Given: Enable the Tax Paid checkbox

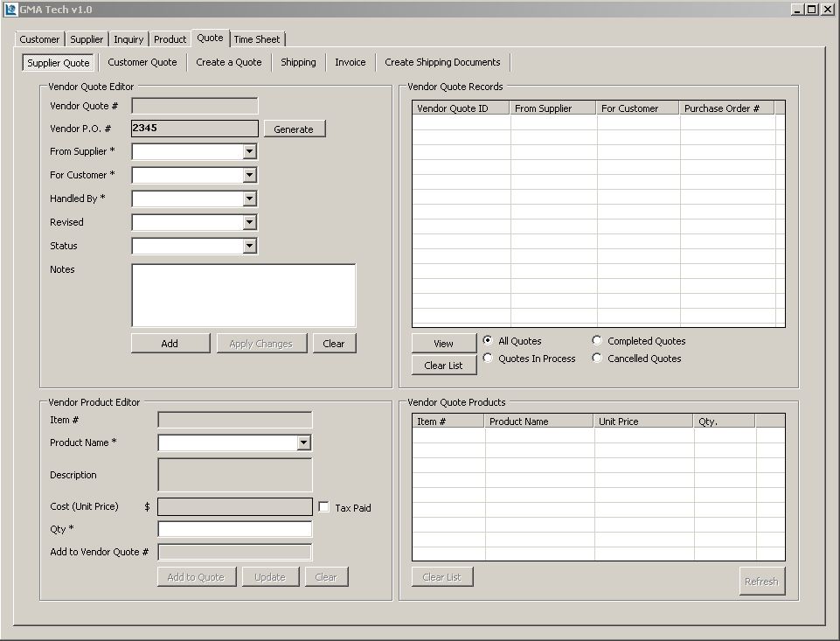Looking at the screenshot, I should pyautogui.click(x=324, y=507).
